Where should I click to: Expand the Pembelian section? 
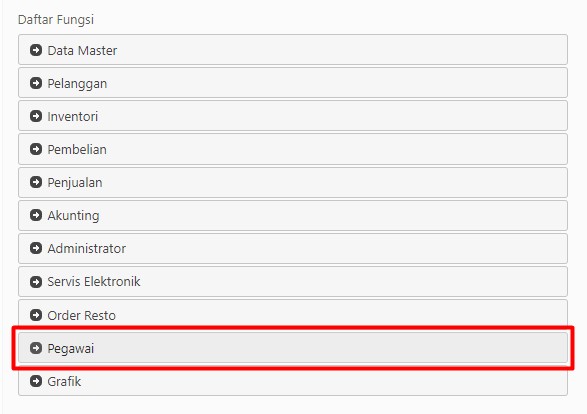[x=293, y=149]
